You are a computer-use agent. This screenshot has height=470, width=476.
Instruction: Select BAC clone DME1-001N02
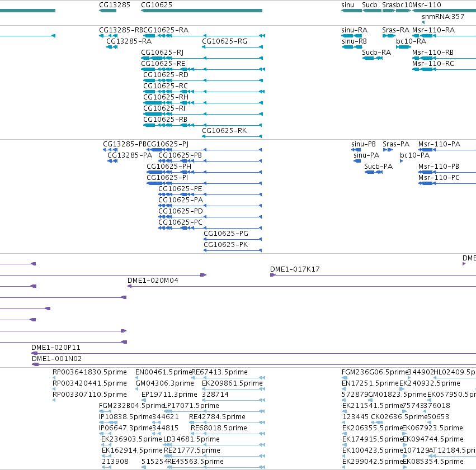coord(56,359)
